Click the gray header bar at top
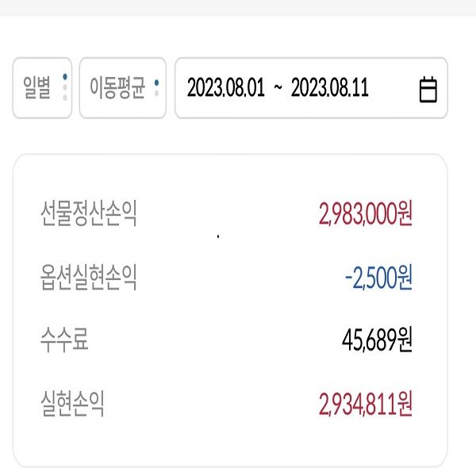 pos(238,8)
